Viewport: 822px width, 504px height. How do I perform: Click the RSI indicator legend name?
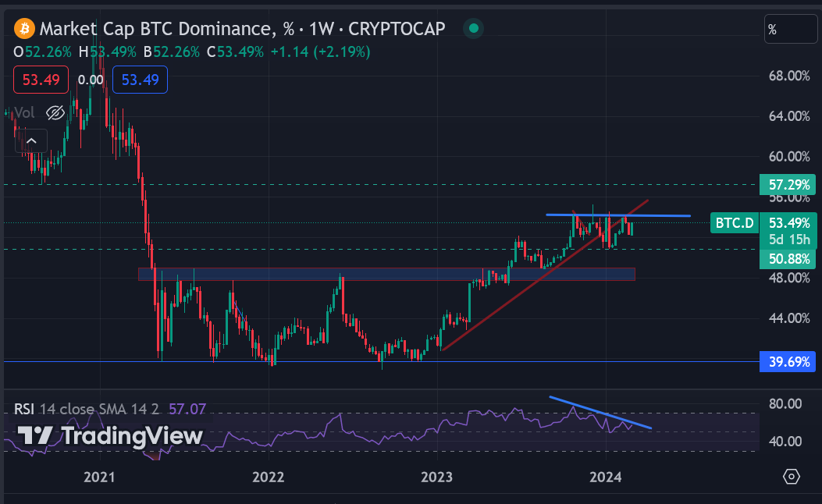point(24,409)
